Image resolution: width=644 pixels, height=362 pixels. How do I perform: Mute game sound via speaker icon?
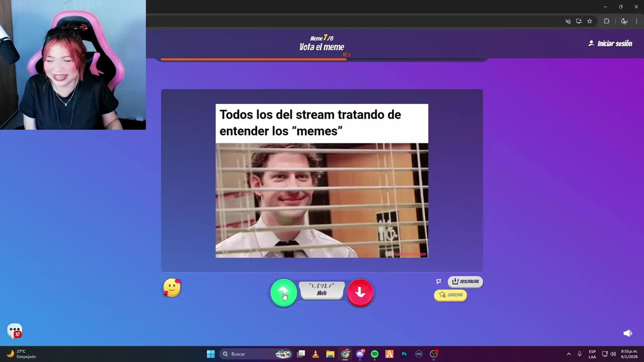(628, 333)
